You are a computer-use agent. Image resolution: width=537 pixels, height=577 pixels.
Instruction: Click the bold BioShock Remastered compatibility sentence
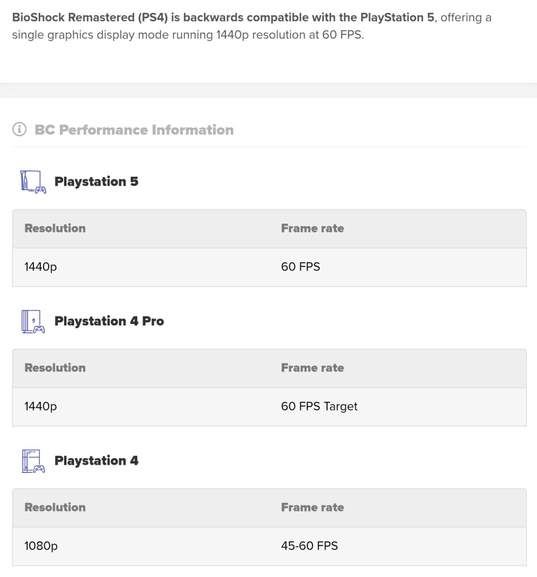coord(223,17)
